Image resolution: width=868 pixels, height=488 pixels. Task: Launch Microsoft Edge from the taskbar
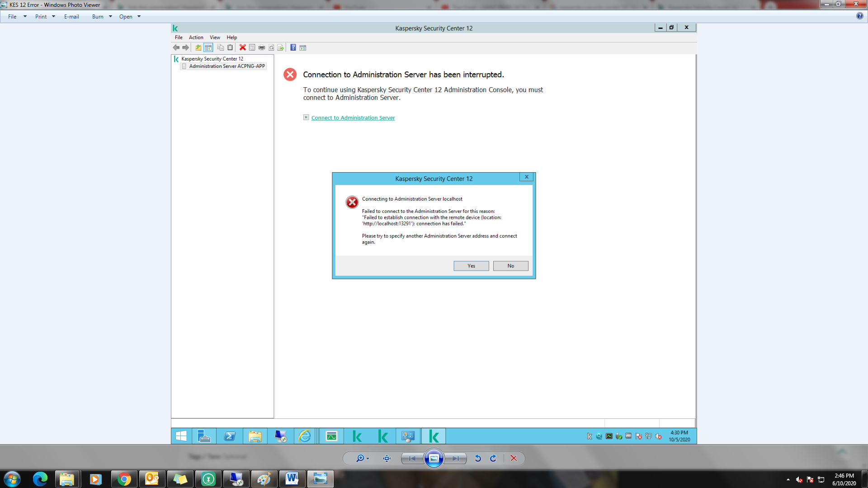tap(40, 479)
